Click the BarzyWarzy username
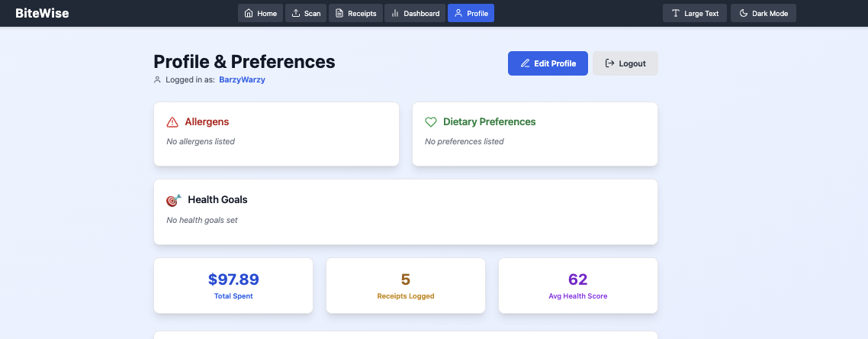The image size is (868, 339). pos(242,79)
